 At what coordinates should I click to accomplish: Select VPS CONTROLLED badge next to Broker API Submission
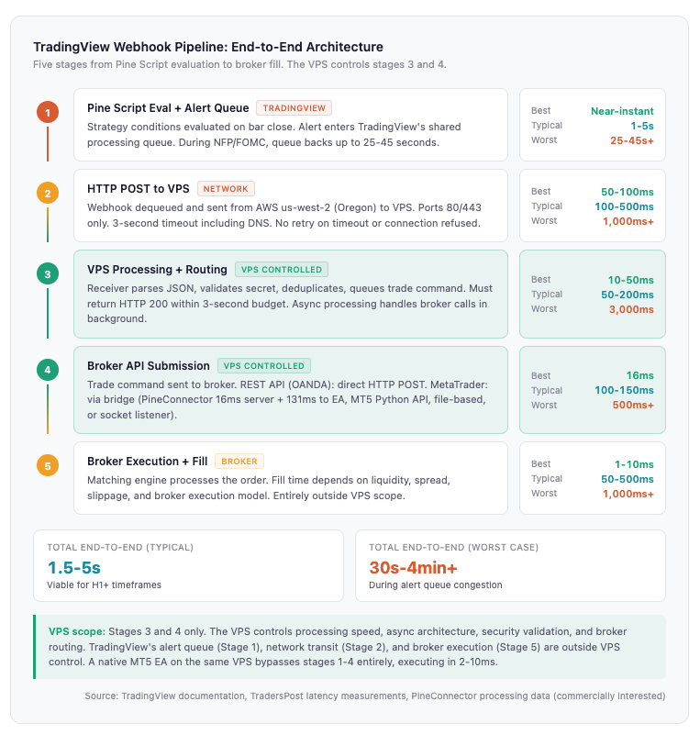pos(264,365)
